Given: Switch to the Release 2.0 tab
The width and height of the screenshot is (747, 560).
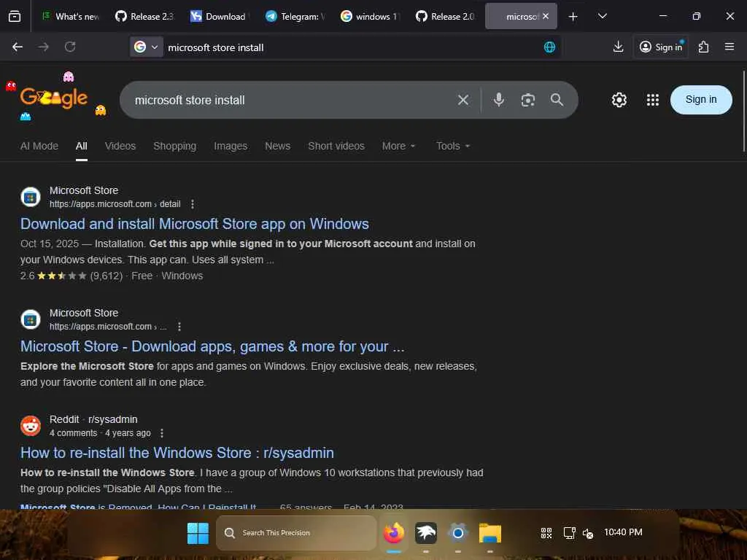Looking at the screenshot, I should point(446,17).
